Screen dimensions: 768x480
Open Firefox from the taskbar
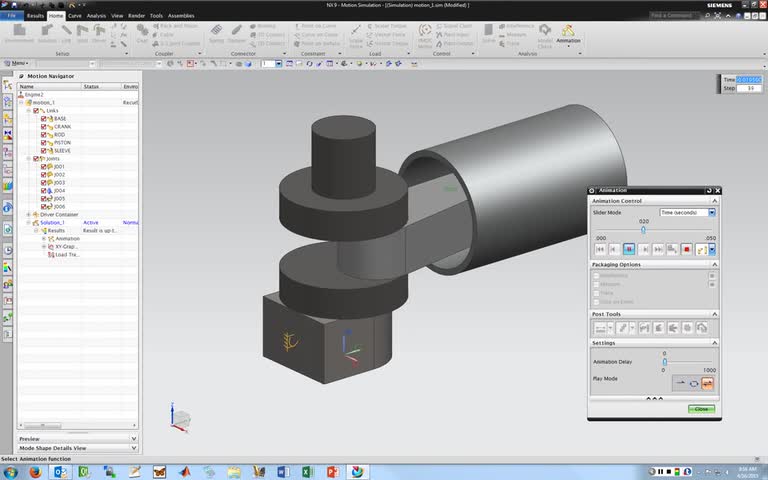coord(35,471)
